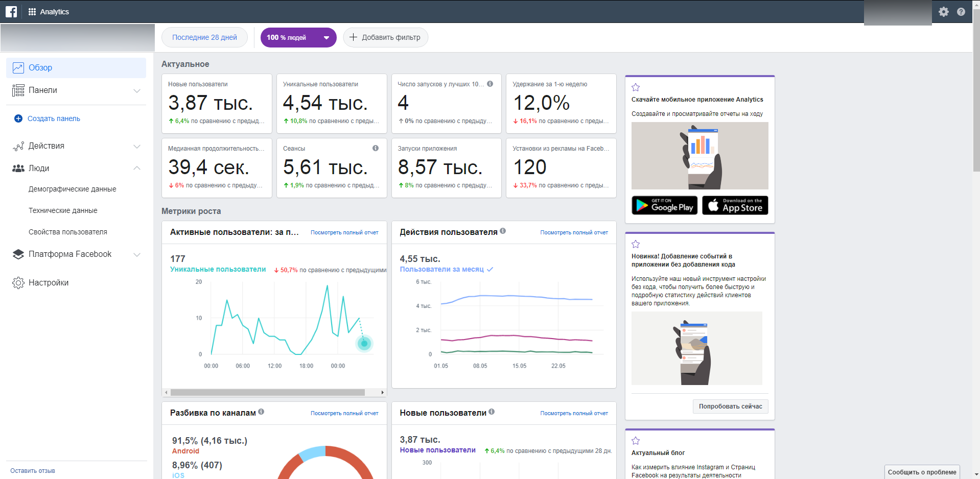The width and height of the screenshot is (980, 479).
Task: Open settings gear in top bar
Action: (943, 12)
